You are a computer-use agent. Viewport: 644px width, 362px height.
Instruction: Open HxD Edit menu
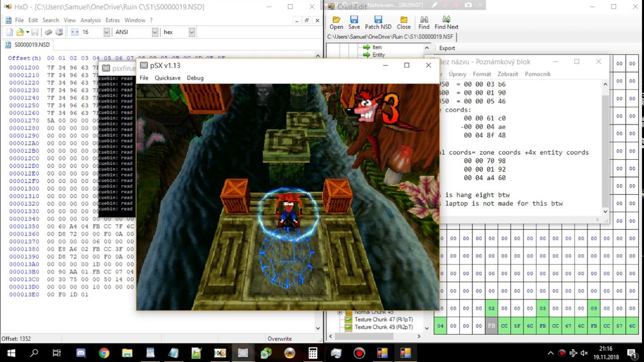[x=33, y=20]
